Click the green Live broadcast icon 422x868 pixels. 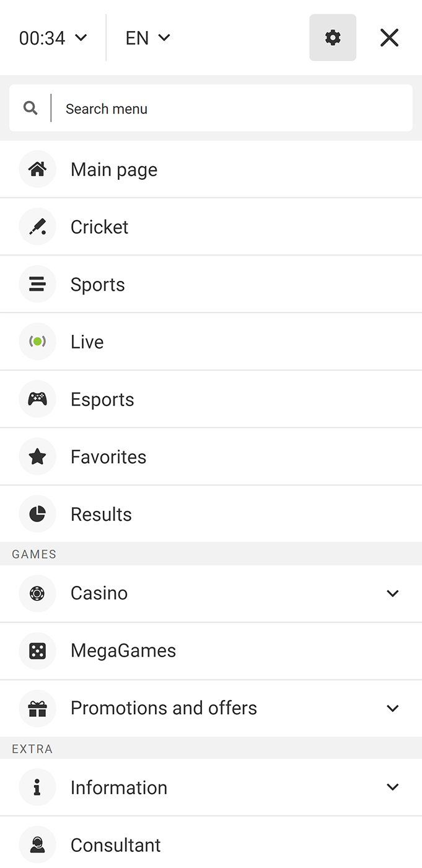coord(37,342)
